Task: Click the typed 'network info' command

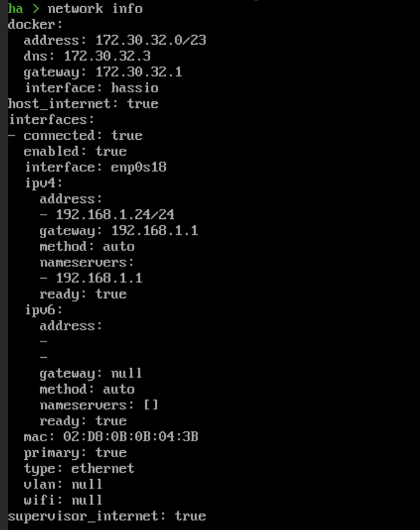Action: 95,8
